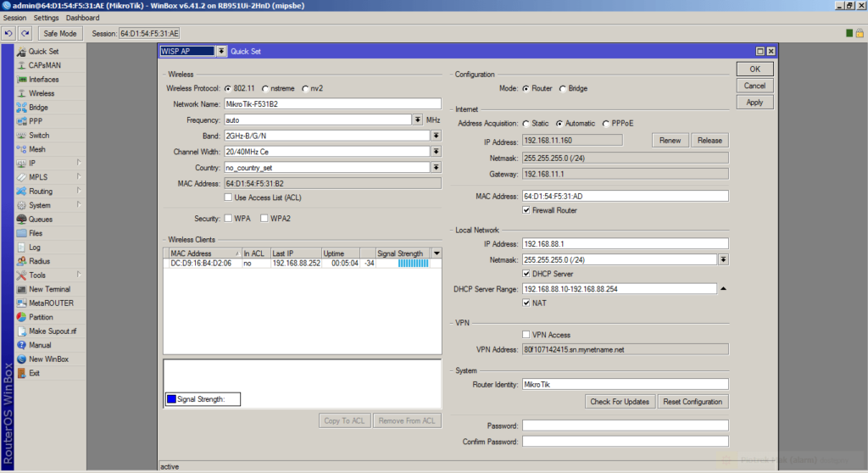Toggle the VPN Access checkbox
This screenshot has height=473, width=868.
coord(526,335)
